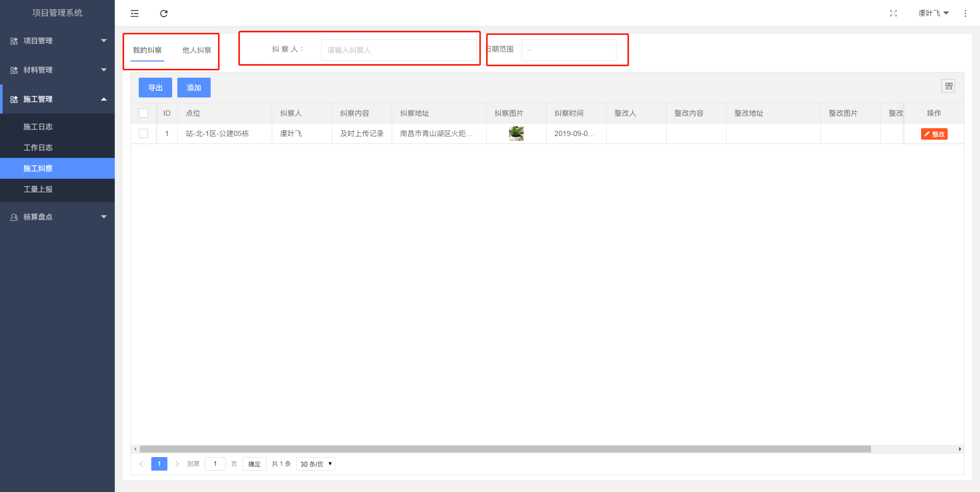Click the 项目管理系统 title

click(x=57, y=13)
